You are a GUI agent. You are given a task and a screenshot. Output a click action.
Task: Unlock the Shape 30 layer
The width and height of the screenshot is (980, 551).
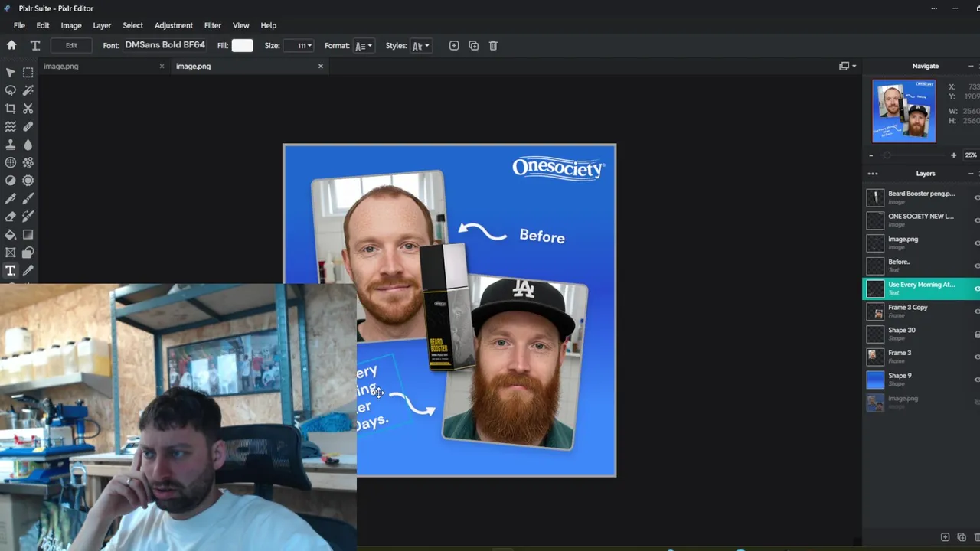tap(976, 334)
